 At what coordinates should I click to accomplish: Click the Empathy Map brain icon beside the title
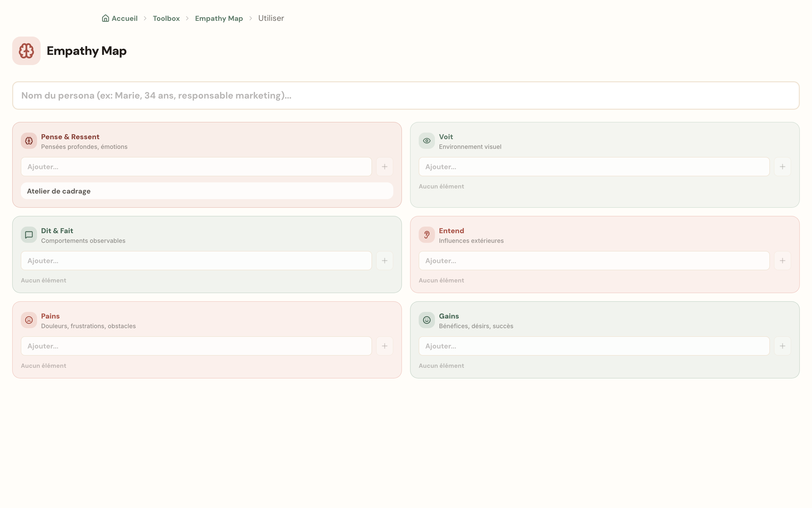coord(26,51)
